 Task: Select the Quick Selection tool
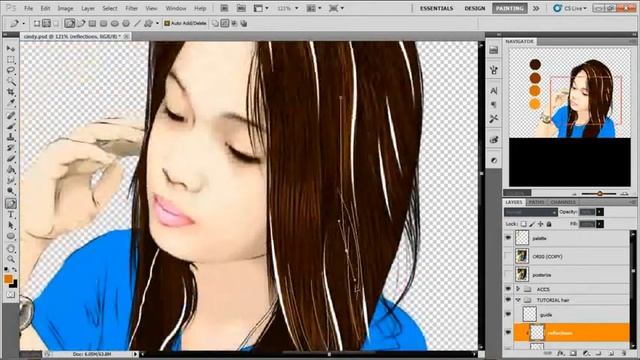(11, 81)
